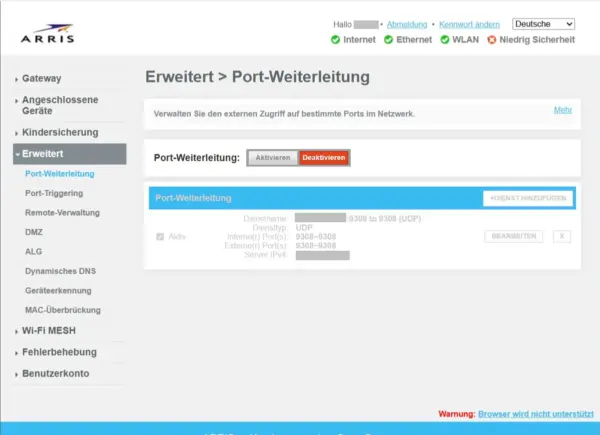Click the Ethernet status label

(414, 40)
